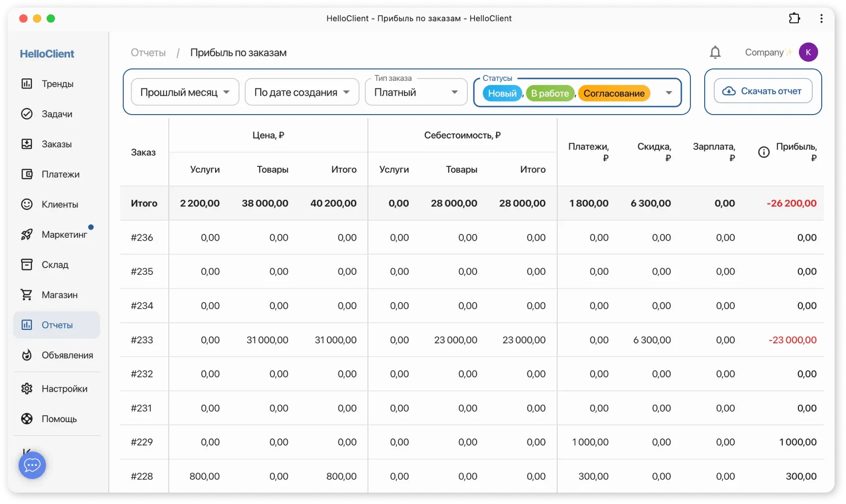Open the info tooltip next to Прибыль column
846x504 pixels.
763,151
